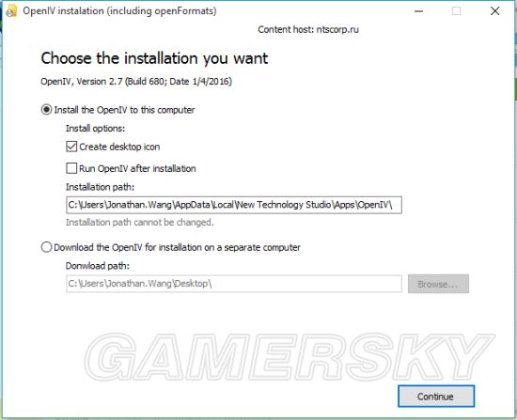Click the OpenIV instalation title bar text
This screenshot has height=420, width=517.
click(x=119, y=11)
